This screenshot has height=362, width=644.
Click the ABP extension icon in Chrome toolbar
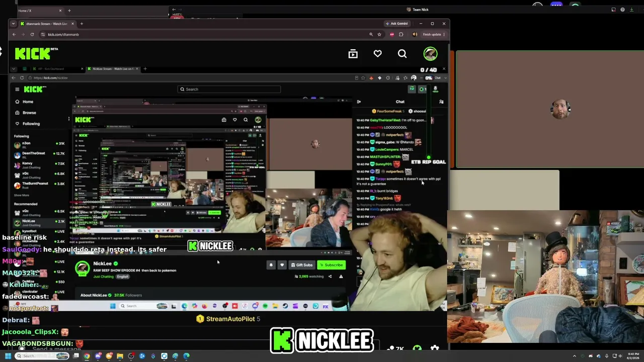click(392, 34)
